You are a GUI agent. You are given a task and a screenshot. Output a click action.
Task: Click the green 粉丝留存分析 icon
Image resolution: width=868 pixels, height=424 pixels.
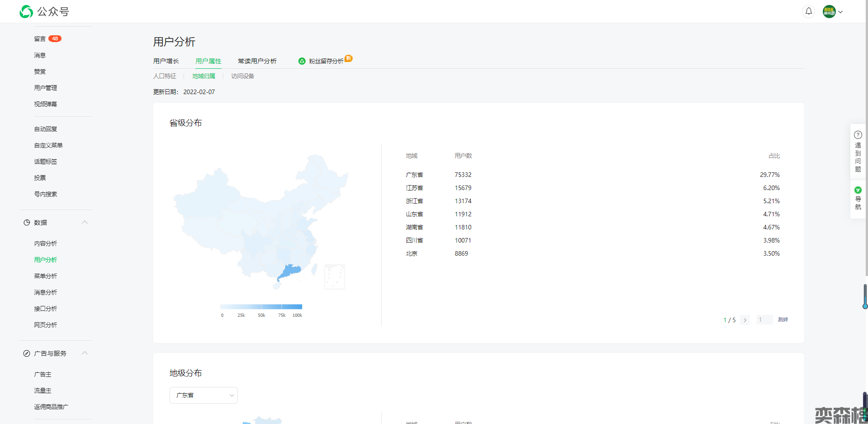[x=302, y=61]
